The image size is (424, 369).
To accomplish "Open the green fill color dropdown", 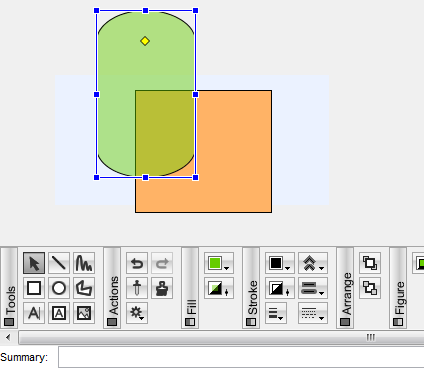I will point(219,263).
